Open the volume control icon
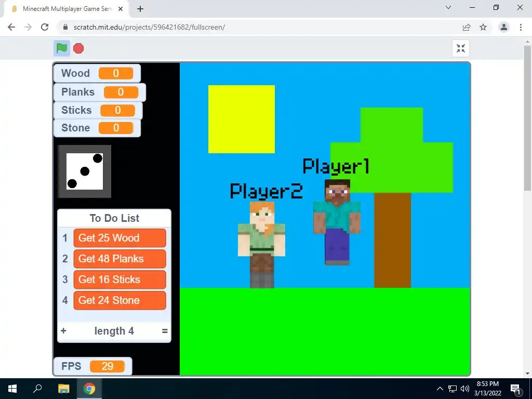The width and height of the screenshot is (532, 399). coord(465,389)
